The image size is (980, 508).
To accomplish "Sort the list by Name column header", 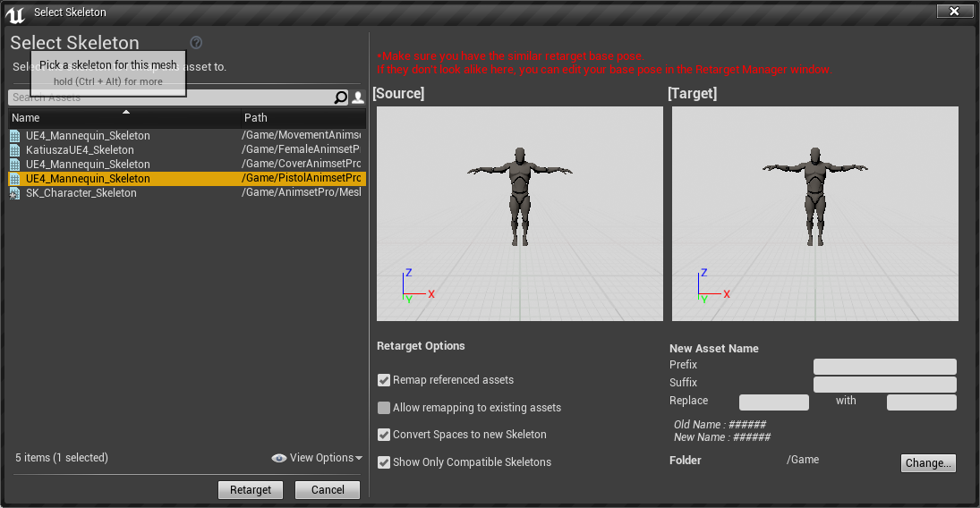I will tap(124, 117).
